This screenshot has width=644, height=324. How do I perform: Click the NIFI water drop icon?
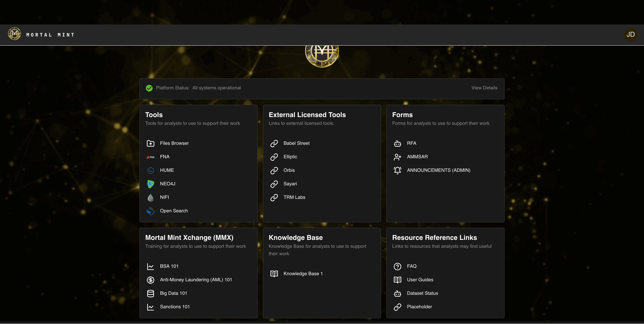pyautogui.click(x=150, y=197)
